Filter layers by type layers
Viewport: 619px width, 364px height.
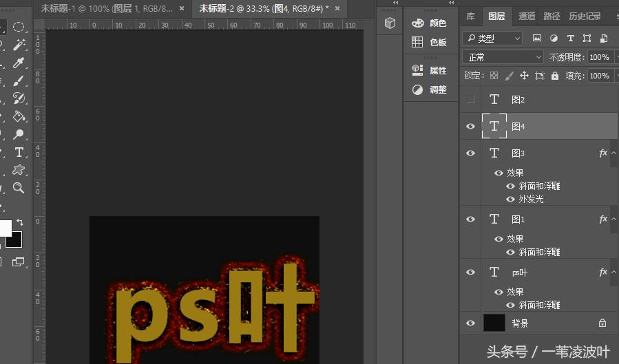tap(570, 39)
